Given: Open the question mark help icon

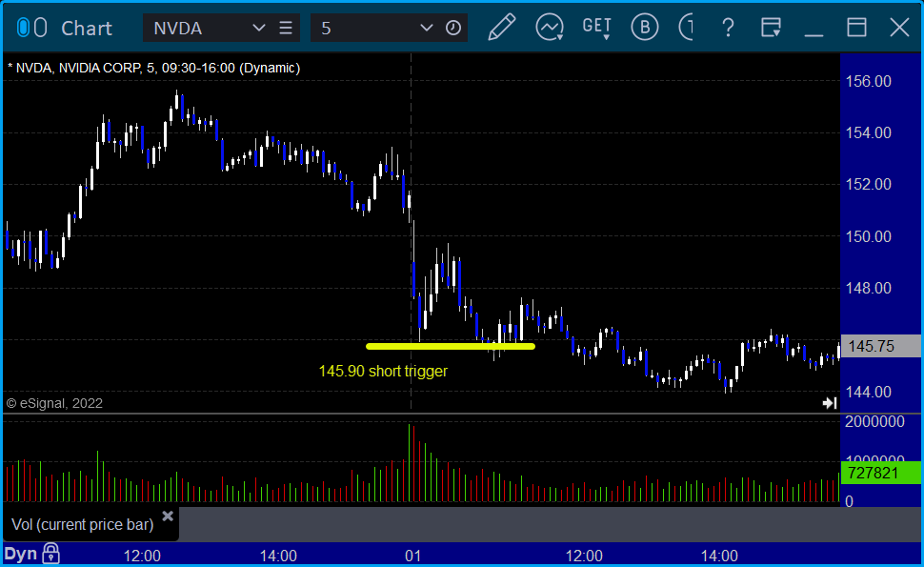Looking at the screenshot, I should pyautogui.click(x=729, y=28).
